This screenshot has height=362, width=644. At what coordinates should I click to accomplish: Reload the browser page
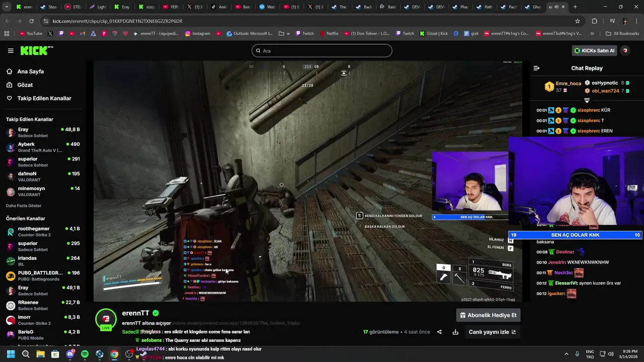point(31,21)
